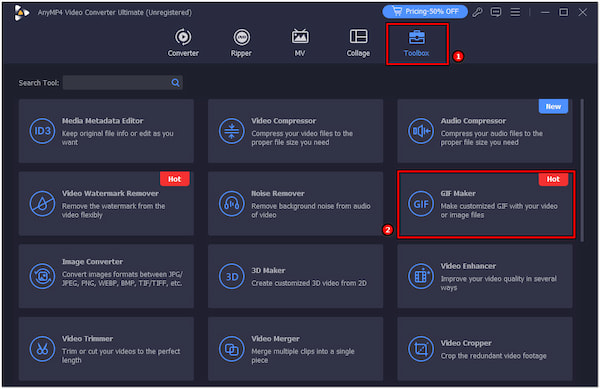
Task: Open Video Merger title text
Action: 276,339
